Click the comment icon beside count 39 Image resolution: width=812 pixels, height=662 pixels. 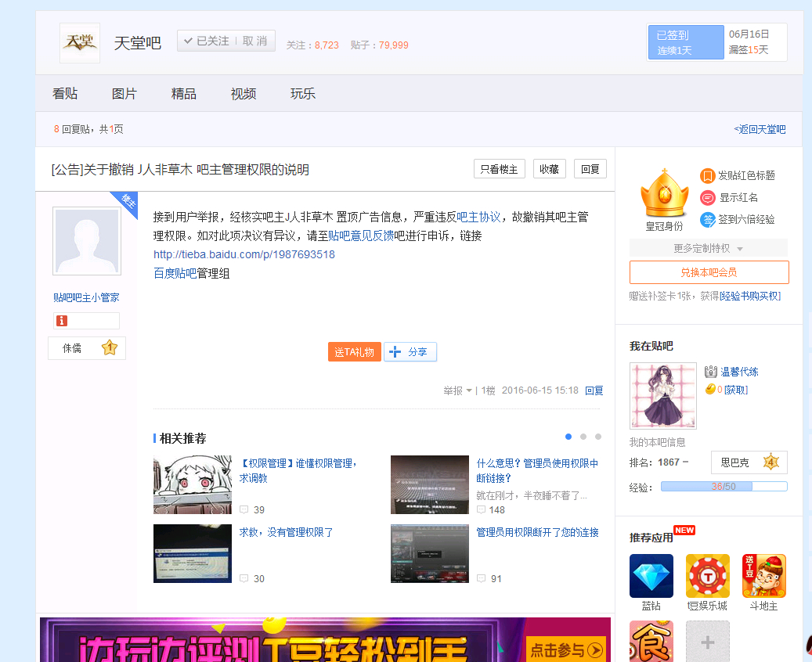[x=244, y=510]
